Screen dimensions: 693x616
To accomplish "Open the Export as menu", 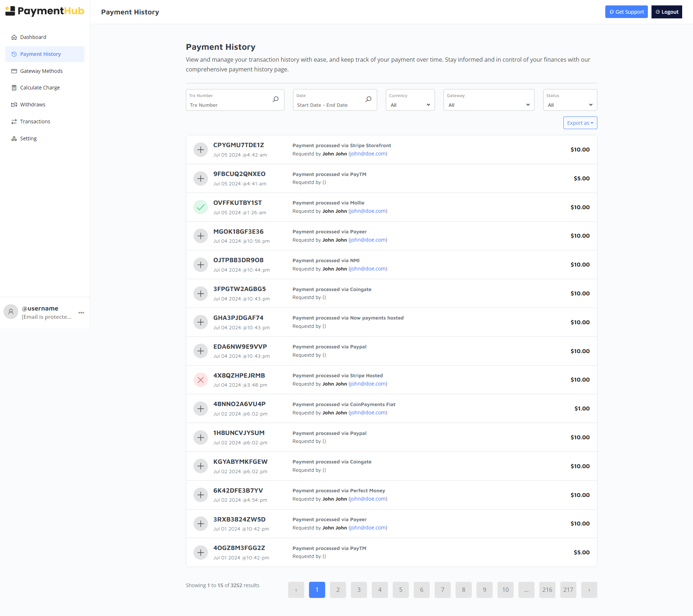I will [580, 123].
